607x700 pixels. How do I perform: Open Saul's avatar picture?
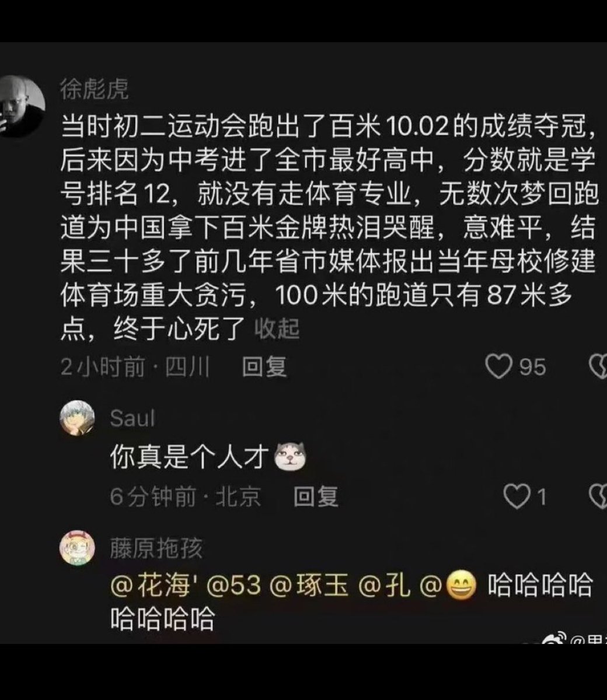pyautogui.click(x=77, y=418)
